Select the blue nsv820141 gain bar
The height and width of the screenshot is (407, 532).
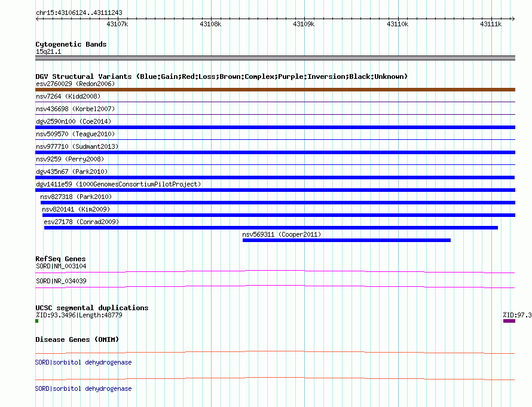click(x=279, y=215)
